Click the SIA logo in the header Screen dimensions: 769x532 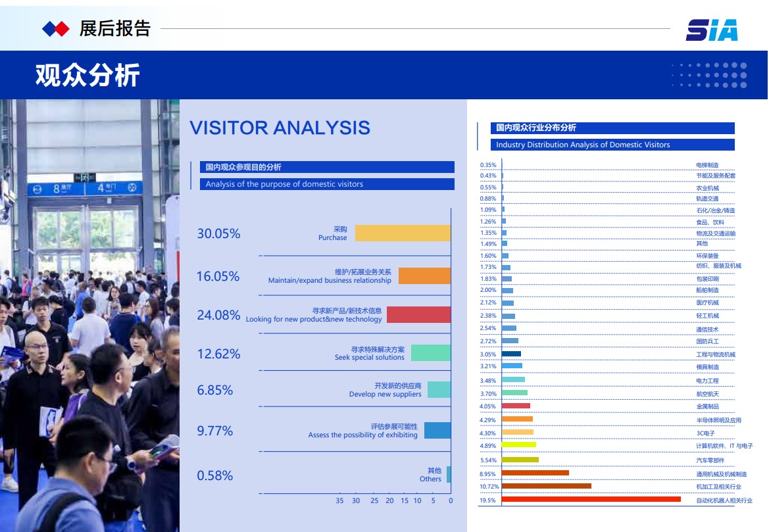(711, 30)
